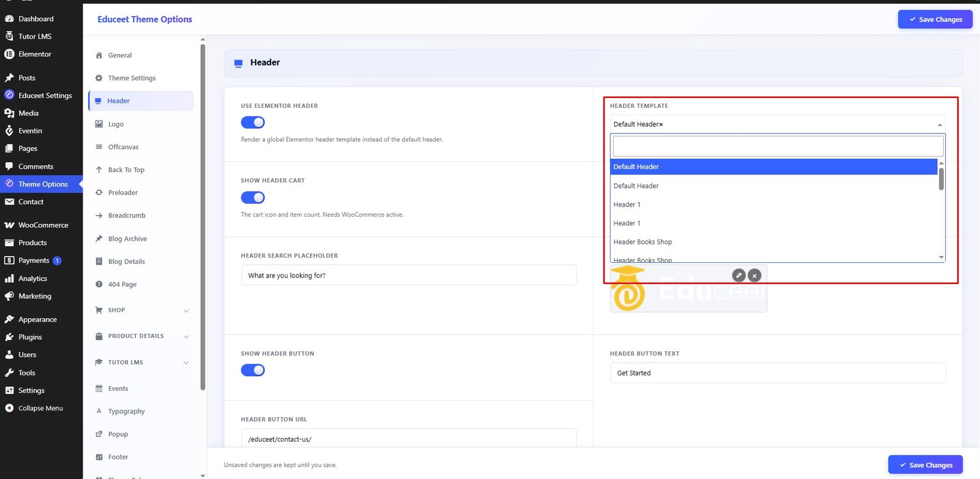Open the Blog Archive options
The image size is (980, 479).
[x=141, y=239]
